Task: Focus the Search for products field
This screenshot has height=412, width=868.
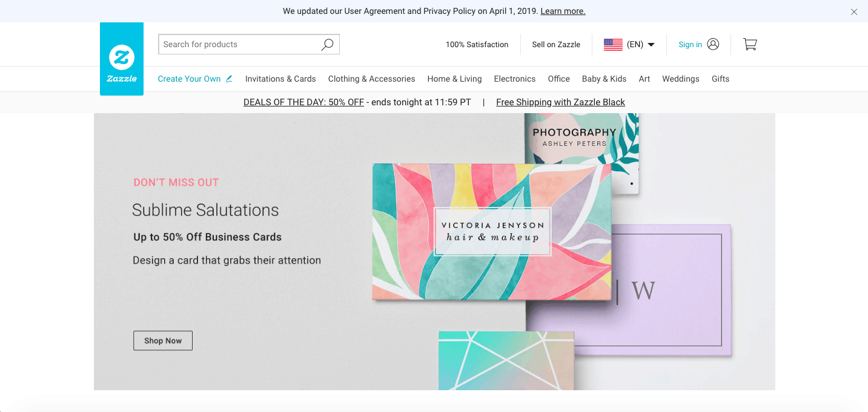Action: (x=249, y=44)
